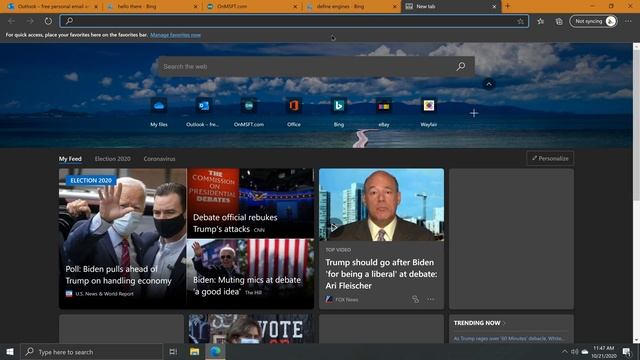The height and width of the screenshot is (360, 640).
Task: Open the taskbar clock and date
Action: (x=604, y=352)
